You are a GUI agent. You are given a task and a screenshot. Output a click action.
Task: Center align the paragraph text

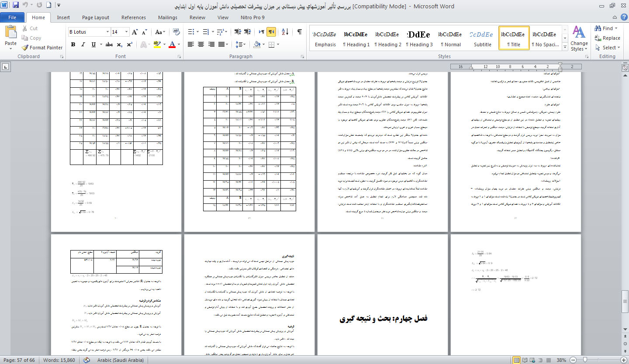coord(201,45)
